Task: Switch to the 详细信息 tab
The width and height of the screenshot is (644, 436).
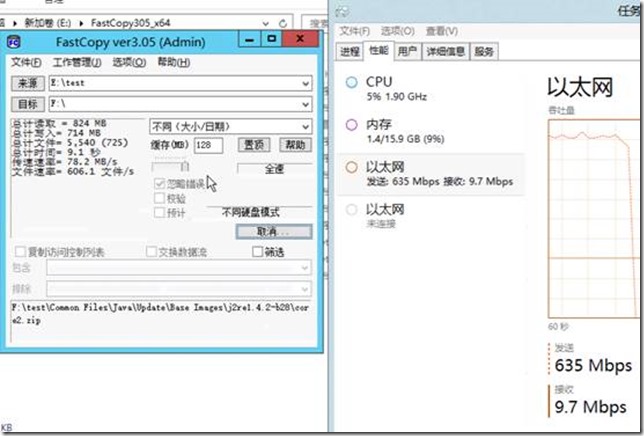Action: 446,51
